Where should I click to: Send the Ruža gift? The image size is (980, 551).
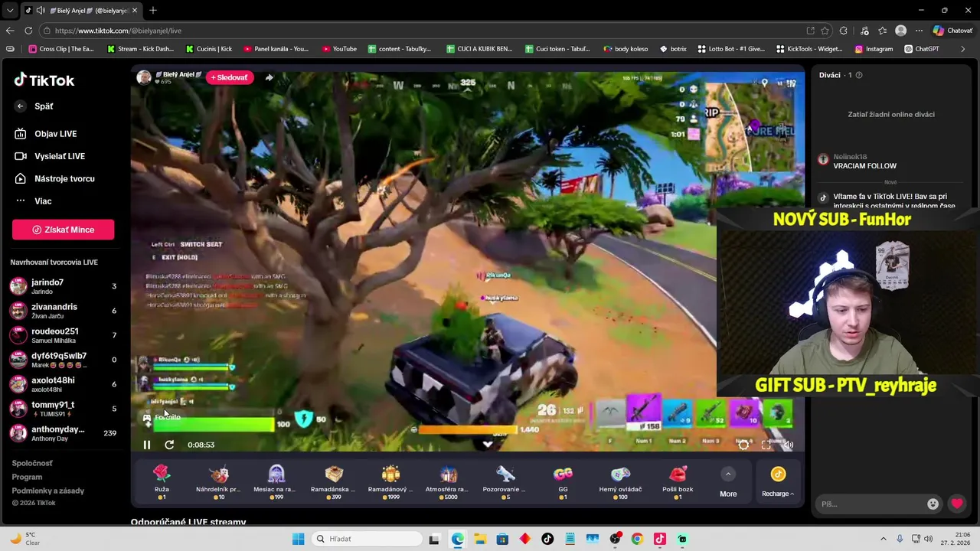tap(162, 482)
